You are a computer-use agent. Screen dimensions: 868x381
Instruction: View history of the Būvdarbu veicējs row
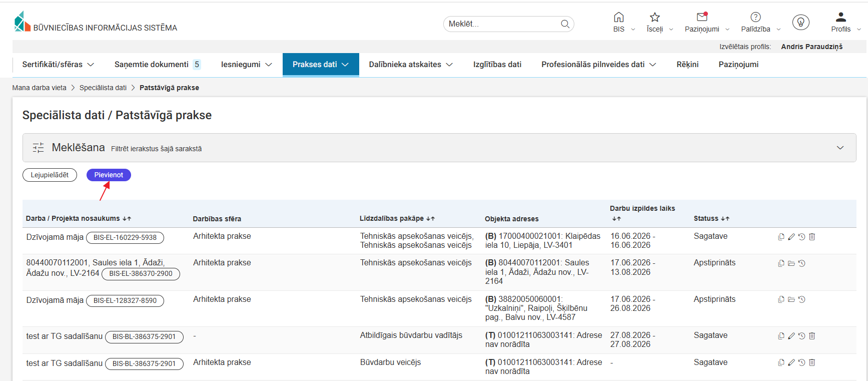(x=801, y=362)
